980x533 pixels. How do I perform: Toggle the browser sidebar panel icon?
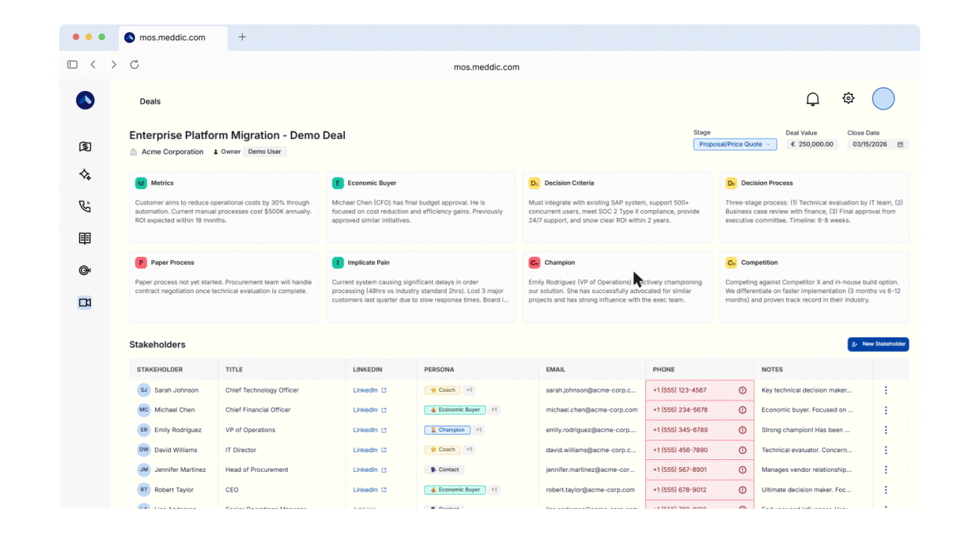click(72, 64)
